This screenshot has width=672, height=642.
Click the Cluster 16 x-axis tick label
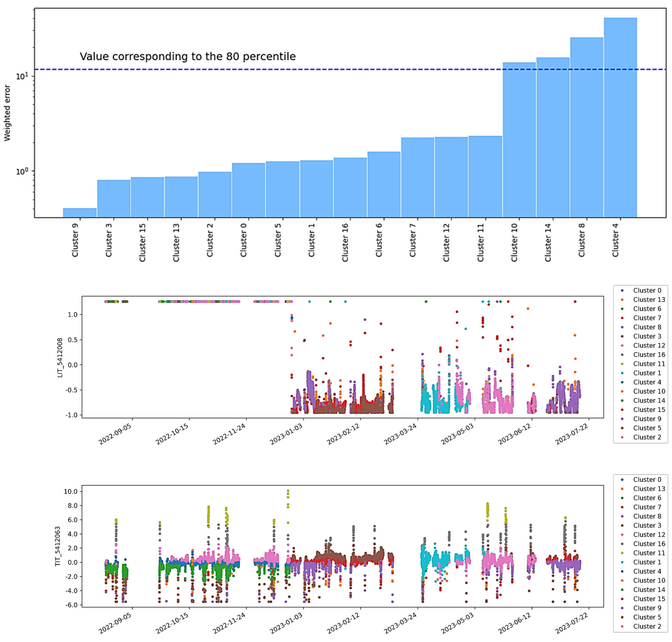tap(345, 242)
